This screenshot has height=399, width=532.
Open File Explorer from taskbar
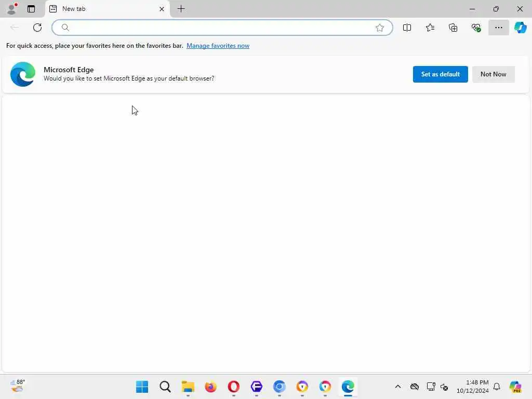tap(188, 387)
